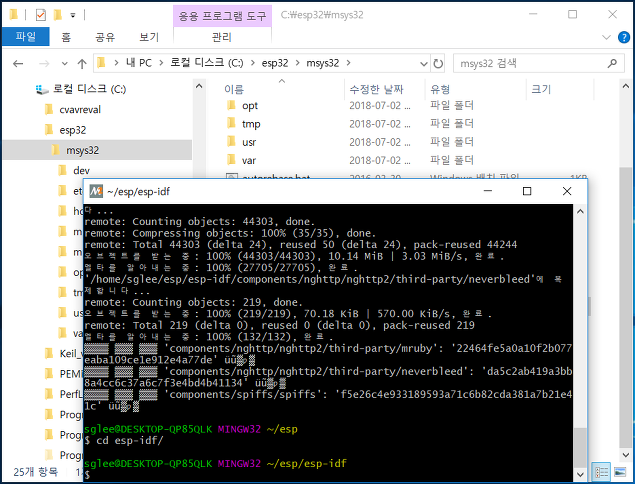
Task: Switch to the 홈 ribbon tab
Action: pyautogui.click(x=66, y=37)
